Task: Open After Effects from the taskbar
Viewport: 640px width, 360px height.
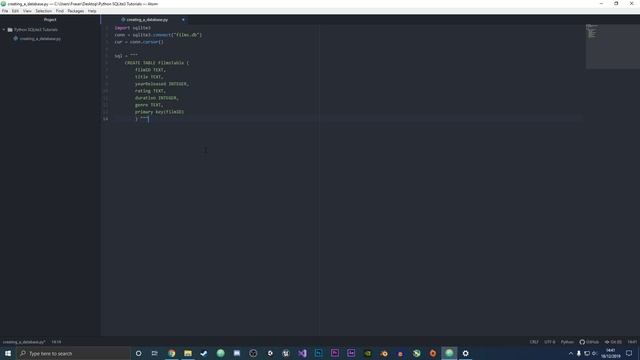Action: click(x=351, y=353)
